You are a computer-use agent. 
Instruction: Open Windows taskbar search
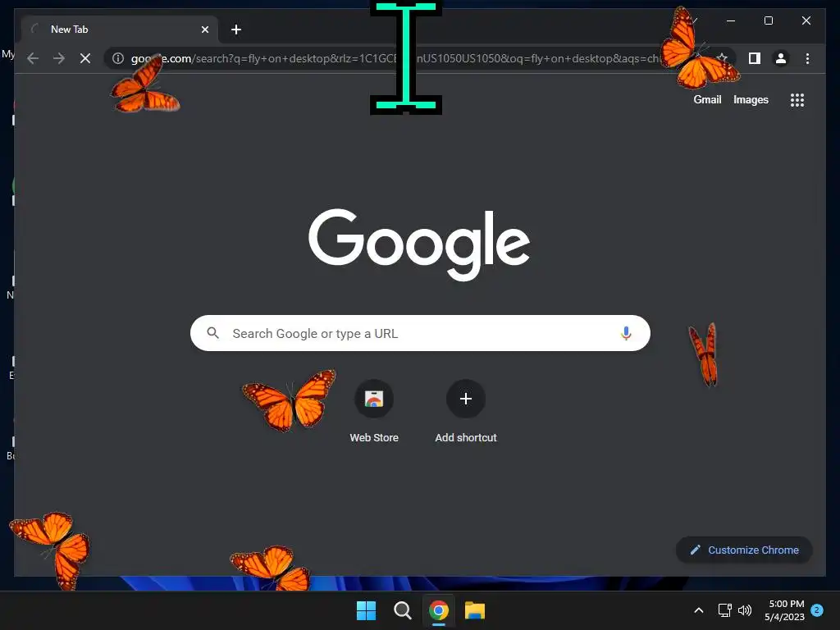click(x=402, y=610)
